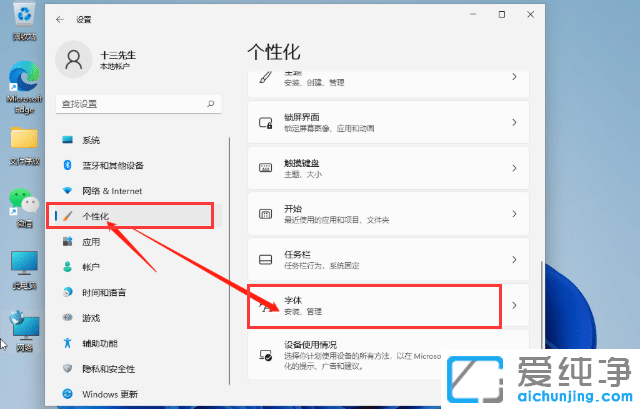Select 蓝牙和其他设备 in the sidebar
Image resolution: width=641 pixels, height=409 pixels.
coord(139,165)
